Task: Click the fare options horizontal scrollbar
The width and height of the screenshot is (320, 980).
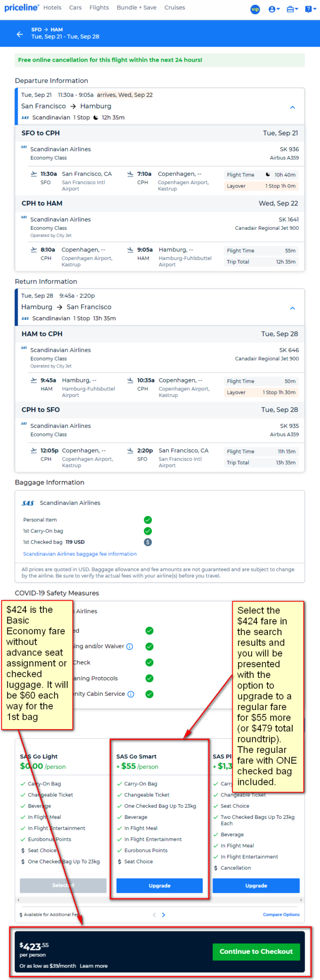Action: point(160,900)
